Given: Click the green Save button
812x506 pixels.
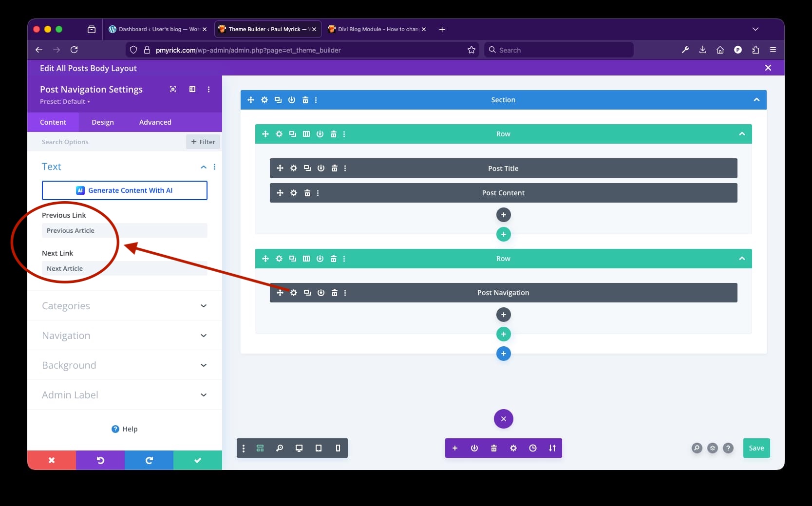Looking at the screenshot, I should click(x=756, y=448).
